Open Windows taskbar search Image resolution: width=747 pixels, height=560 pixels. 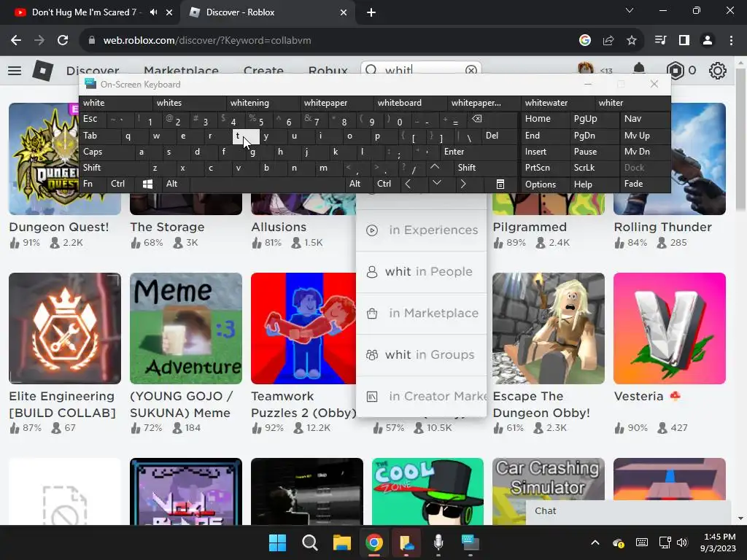[x=309, y=542]
